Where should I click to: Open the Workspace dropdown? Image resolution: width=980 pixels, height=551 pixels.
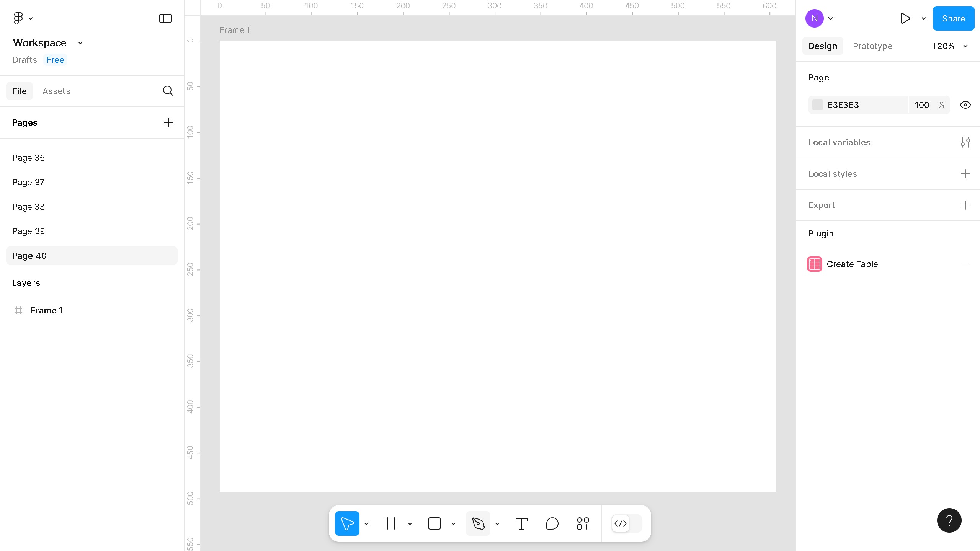[80, 43]
